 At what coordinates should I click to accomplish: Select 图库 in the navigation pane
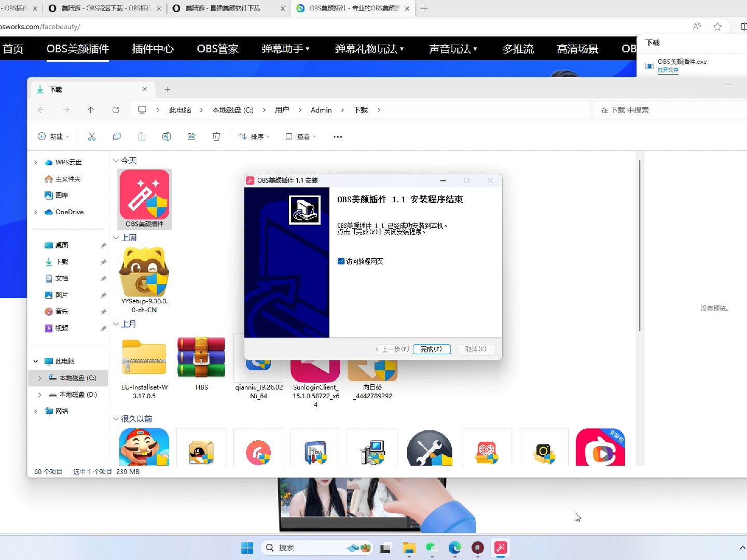tap(62, 195)
